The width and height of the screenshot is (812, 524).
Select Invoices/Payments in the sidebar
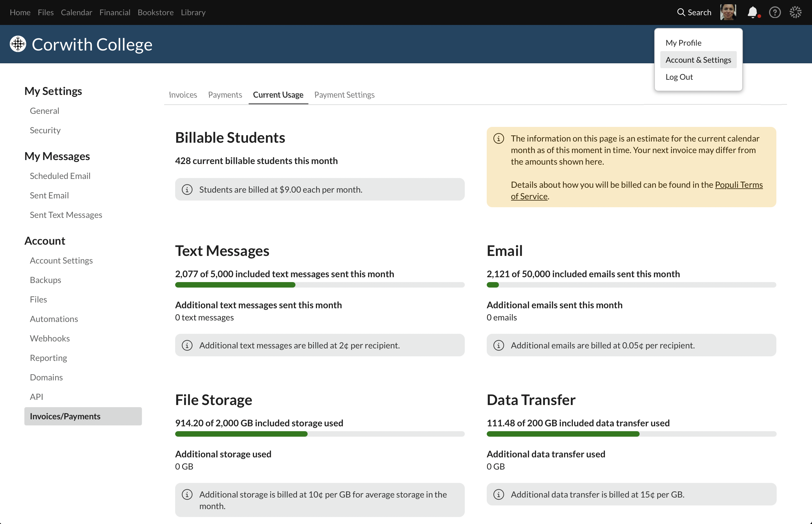tap(65, 416)
